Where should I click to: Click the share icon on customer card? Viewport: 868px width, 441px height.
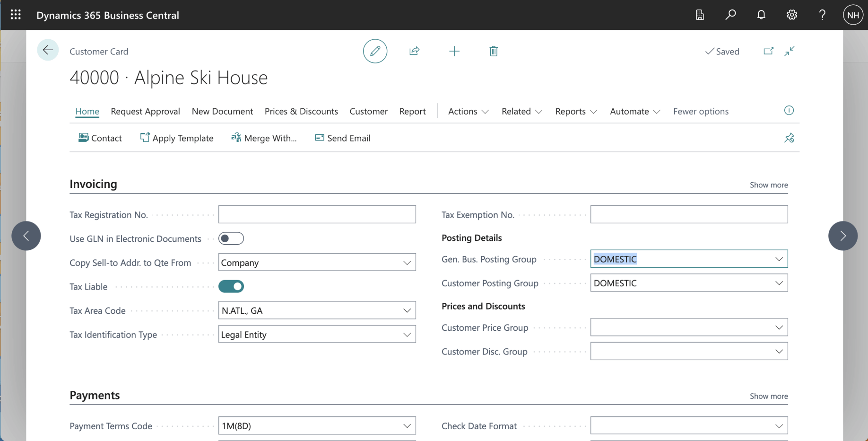point(414,51)
